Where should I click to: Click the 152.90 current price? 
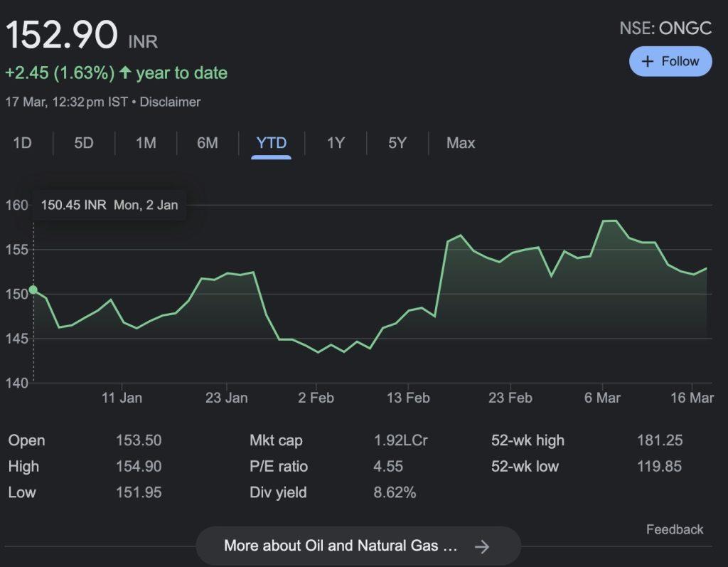pyautogui.click(x=61, y=34)
